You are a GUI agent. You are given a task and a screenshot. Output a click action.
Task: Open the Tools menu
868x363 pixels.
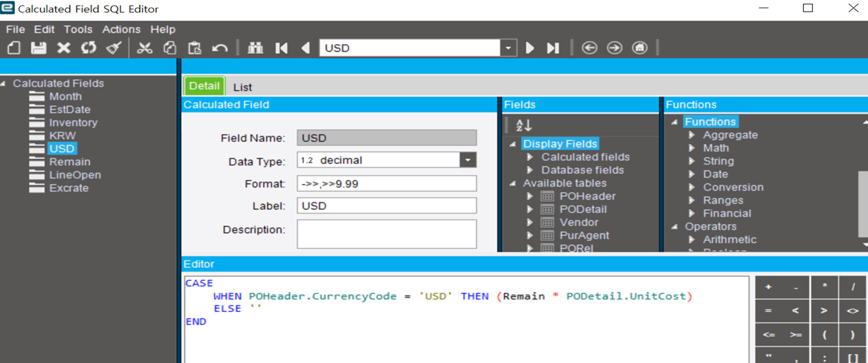[78, 30]
